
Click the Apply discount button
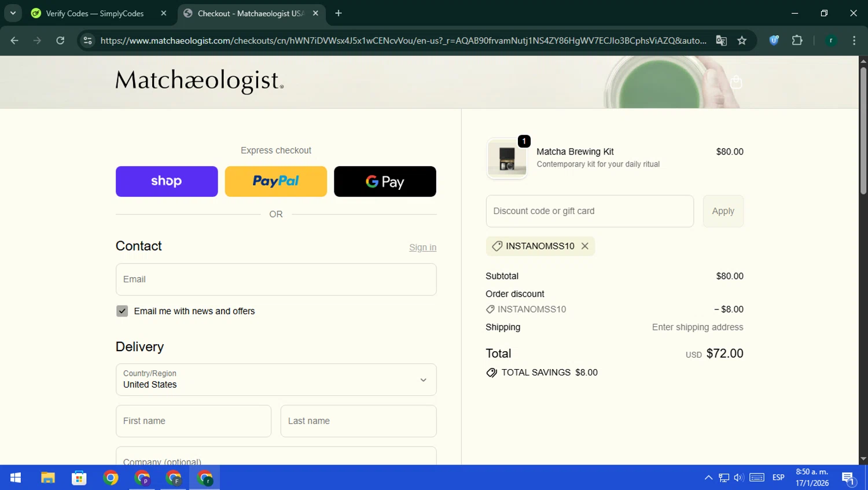[723, 211]
